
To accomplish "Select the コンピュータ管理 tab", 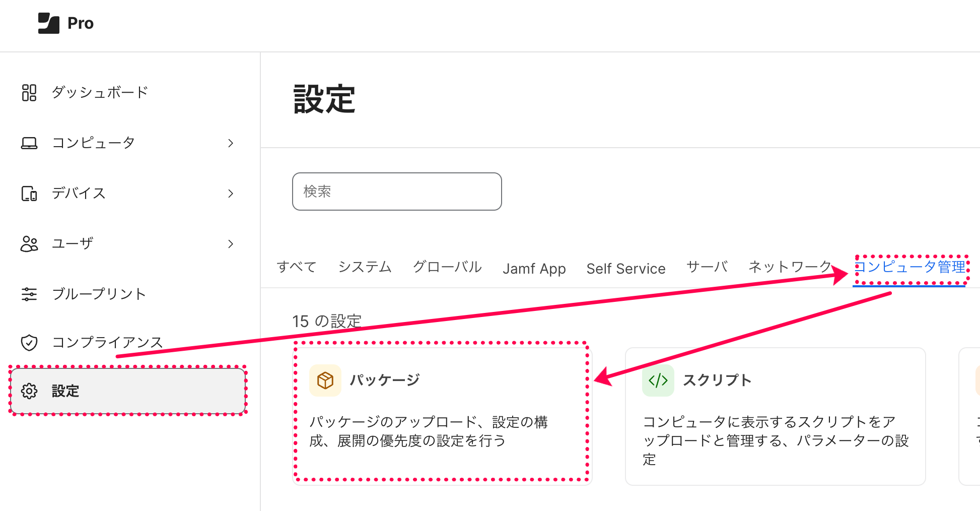I will click(910, 267).
